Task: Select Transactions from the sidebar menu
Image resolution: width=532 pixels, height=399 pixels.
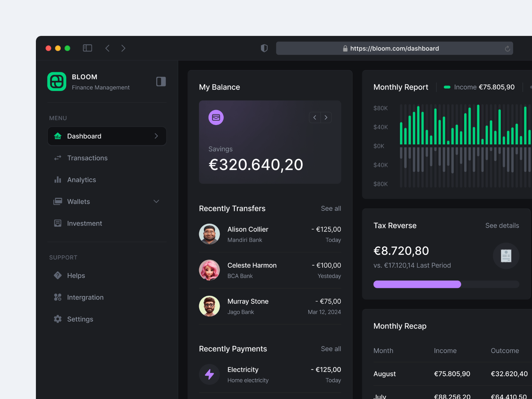Action: click(87, 158)
